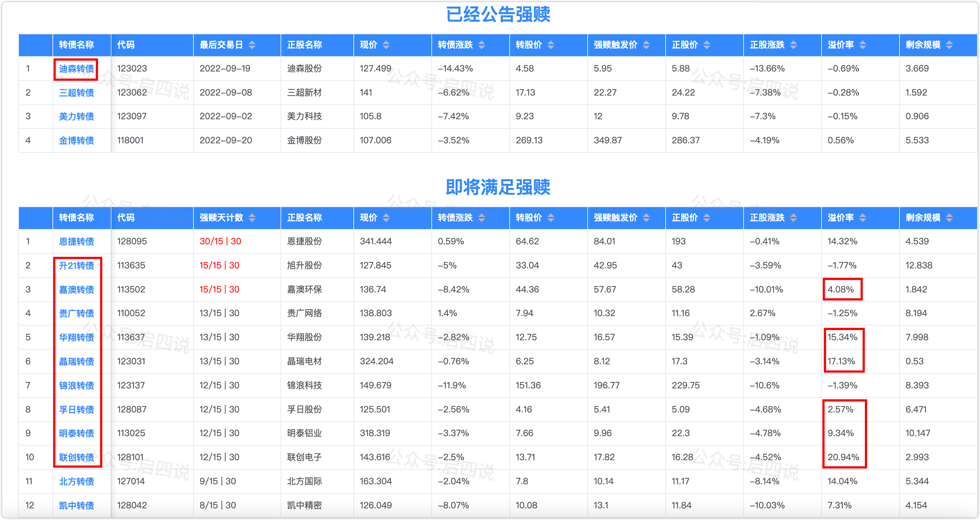Sort top table by 溢价率 arrows
Screen dimensions: 980x520
(863, 45)
